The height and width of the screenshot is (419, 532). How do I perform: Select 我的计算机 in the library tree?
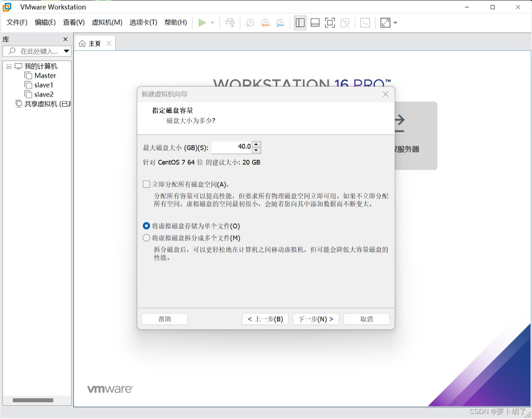41,67
